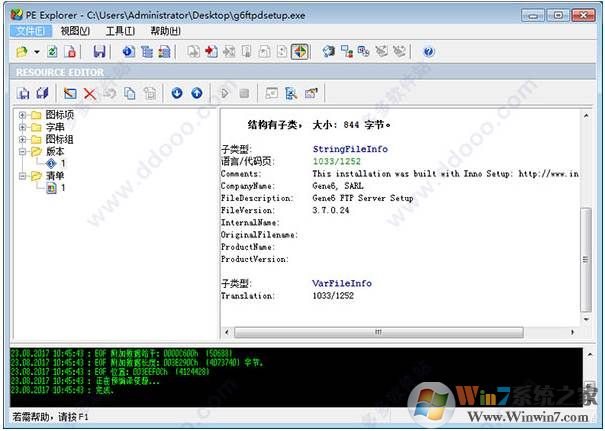Viewport: 605px width, 431px height.
Task: Delete resource with the red X icon
Action: pyautogui.click(x=90, y=93)
